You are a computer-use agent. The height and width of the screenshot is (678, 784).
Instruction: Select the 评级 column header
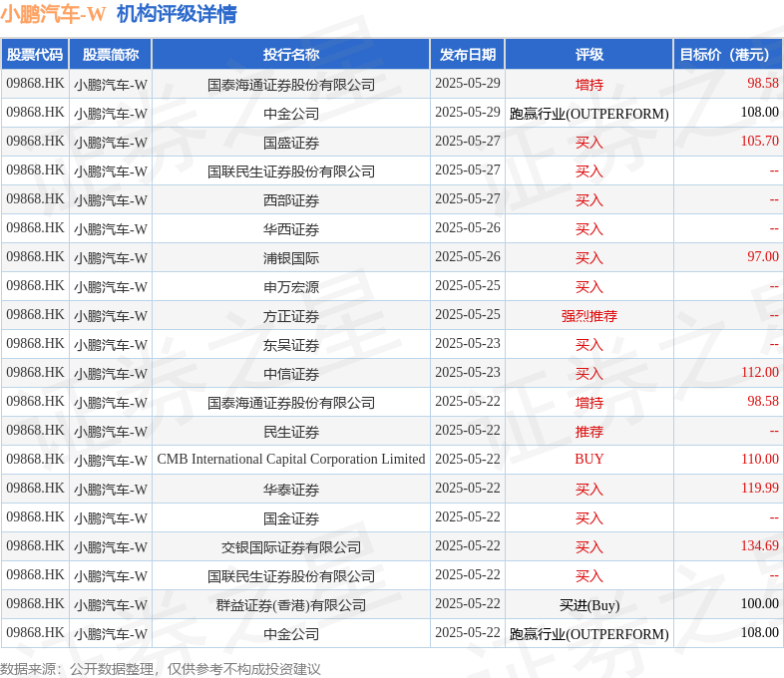click(x=589, y=55)
